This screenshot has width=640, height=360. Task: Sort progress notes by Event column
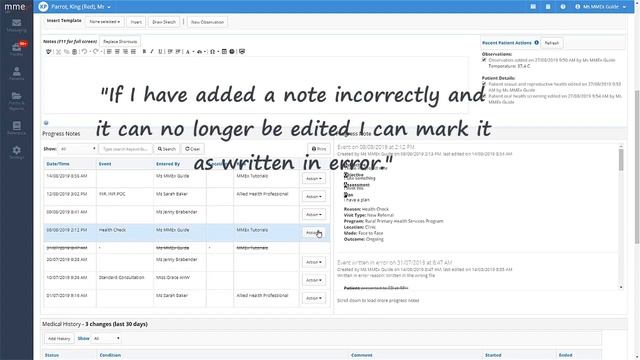105,164
